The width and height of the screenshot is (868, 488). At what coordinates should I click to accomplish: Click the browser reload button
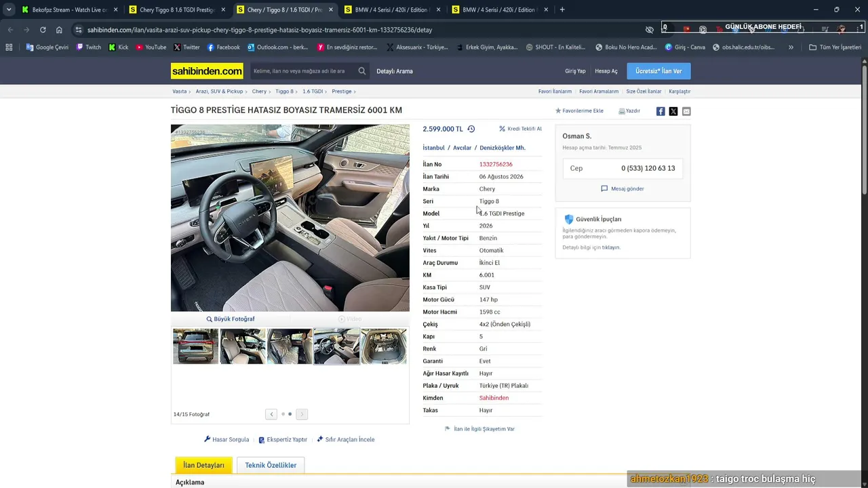[x=43, y=30]
